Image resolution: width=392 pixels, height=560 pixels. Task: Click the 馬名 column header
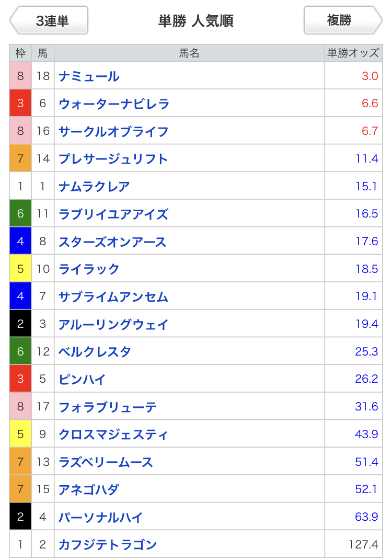click(189, 53)
